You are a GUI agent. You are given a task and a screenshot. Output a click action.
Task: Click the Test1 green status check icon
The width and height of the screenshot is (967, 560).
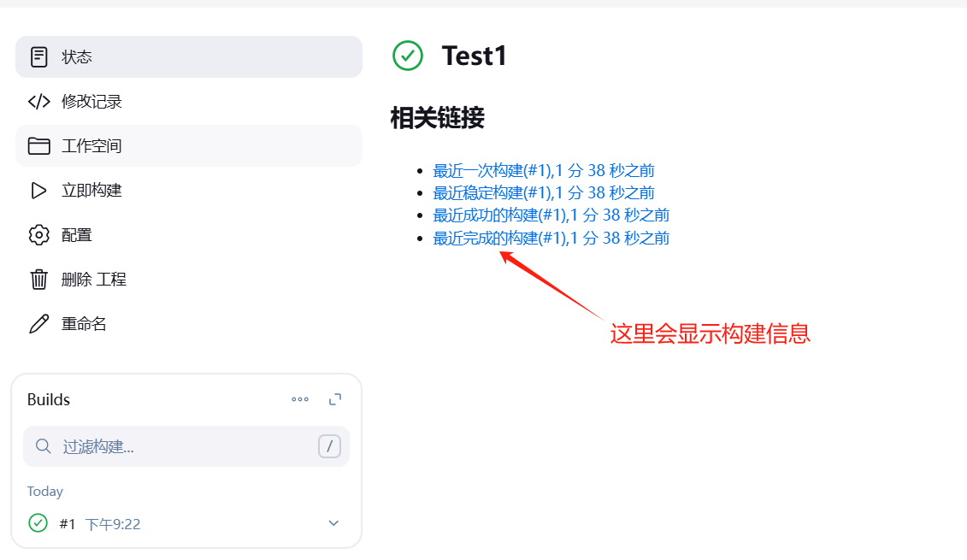click(408, 56)
